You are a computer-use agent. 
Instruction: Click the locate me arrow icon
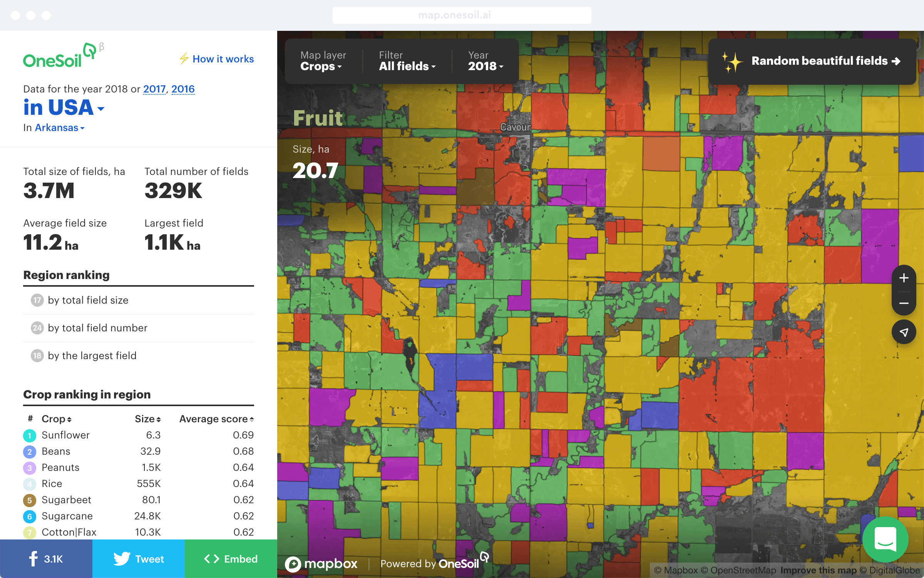pyautogui.click(x=904, y=332)
